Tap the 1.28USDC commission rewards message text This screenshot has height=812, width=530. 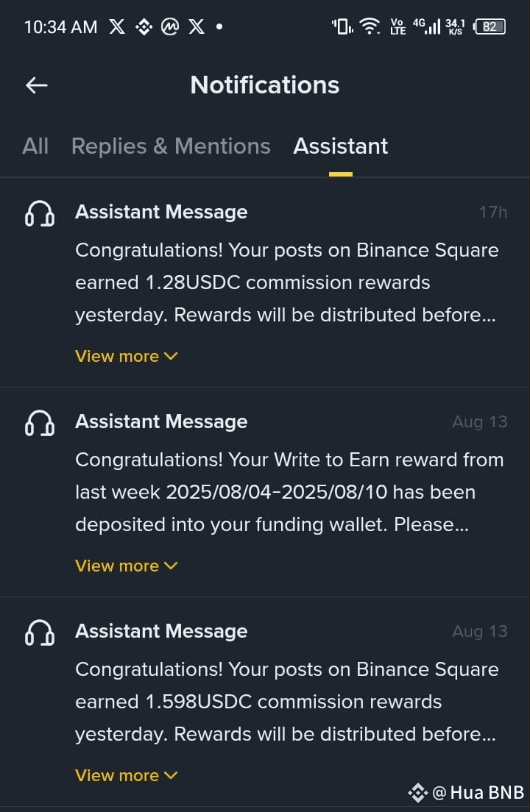287,282
